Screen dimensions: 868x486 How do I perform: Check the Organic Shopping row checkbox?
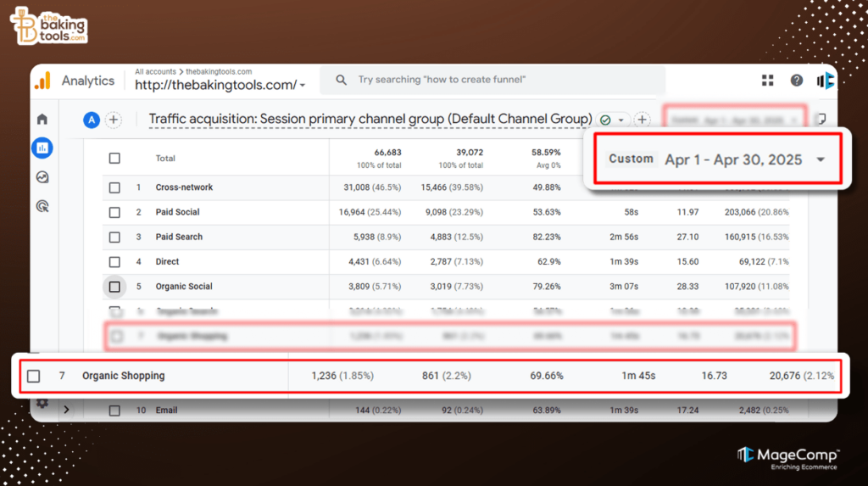pos(33,376)
